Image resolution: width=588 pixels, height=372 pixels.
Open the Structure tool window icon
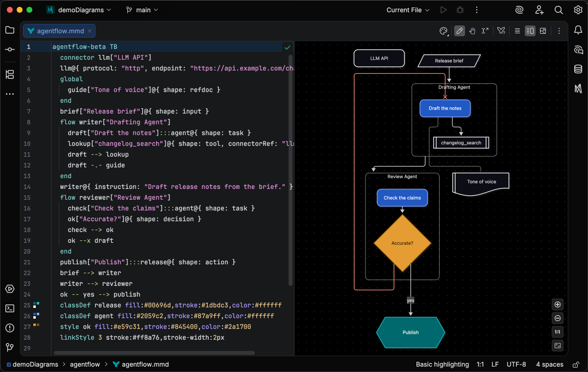pyautogui.click(x=10, y=74)
